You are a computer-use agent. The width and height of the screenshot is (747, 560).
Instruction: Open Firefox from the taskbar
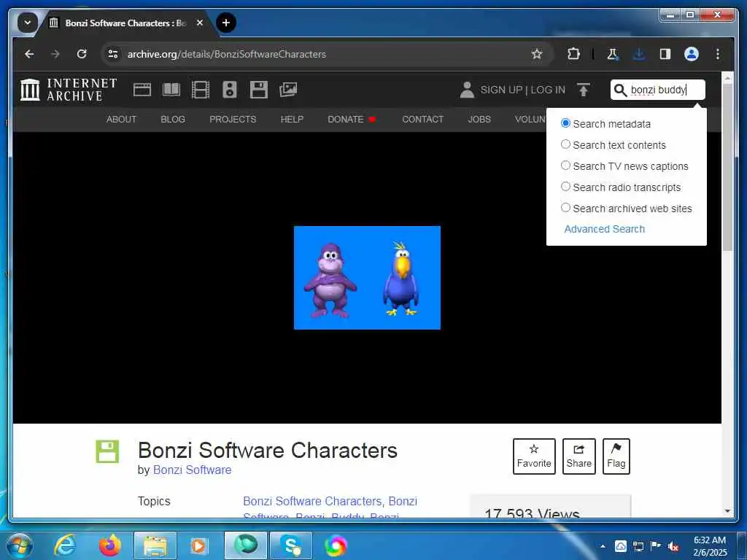coord(109,545)
